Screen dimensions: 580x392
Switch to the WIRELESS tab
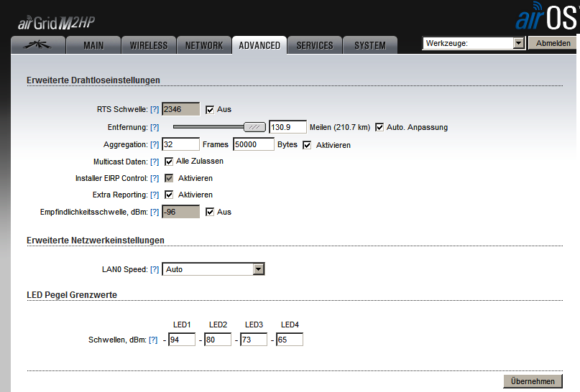click(x=148, y=45)
